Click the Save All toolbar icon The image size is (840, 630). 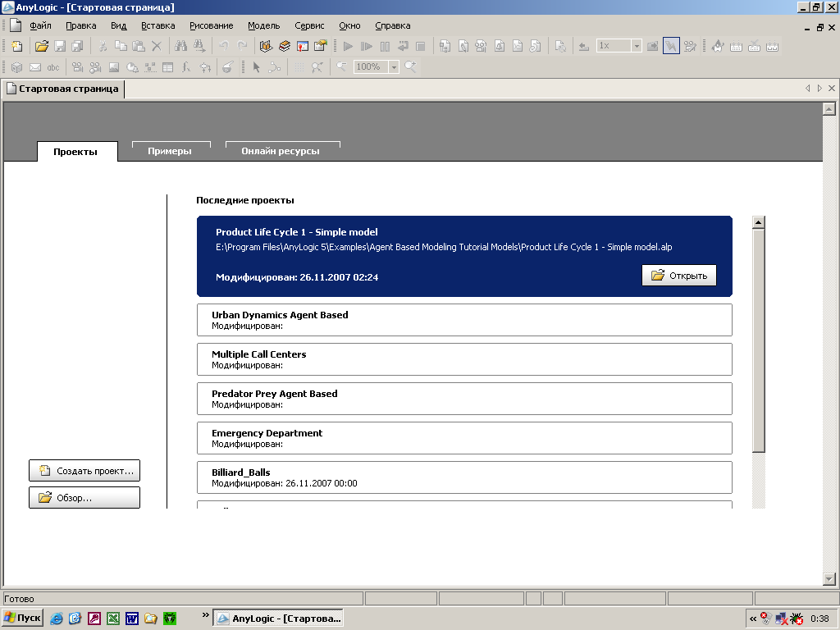pyautogui.click(x=78, y=46)
